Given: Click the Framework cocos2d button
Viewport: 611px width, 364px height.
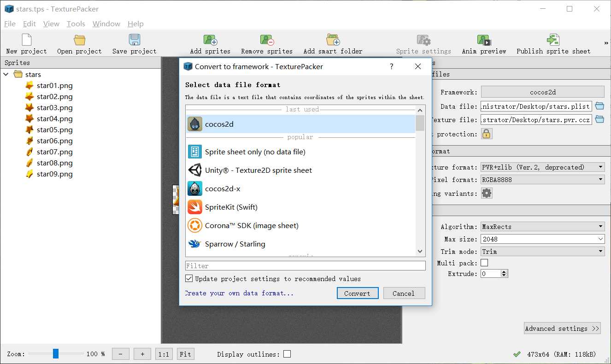Looking at the screenshot, I should click(x=543, y=92).
